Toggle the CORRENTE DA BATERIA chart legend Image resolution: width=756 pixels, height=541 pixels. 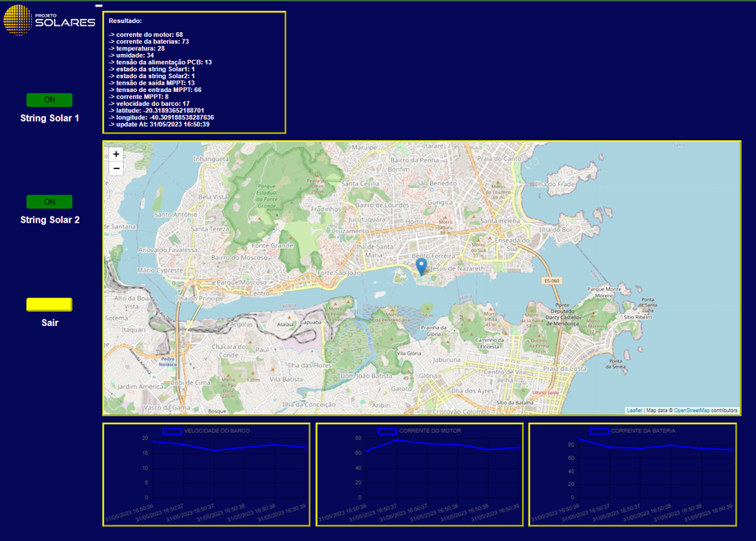[x=633, y=431]
